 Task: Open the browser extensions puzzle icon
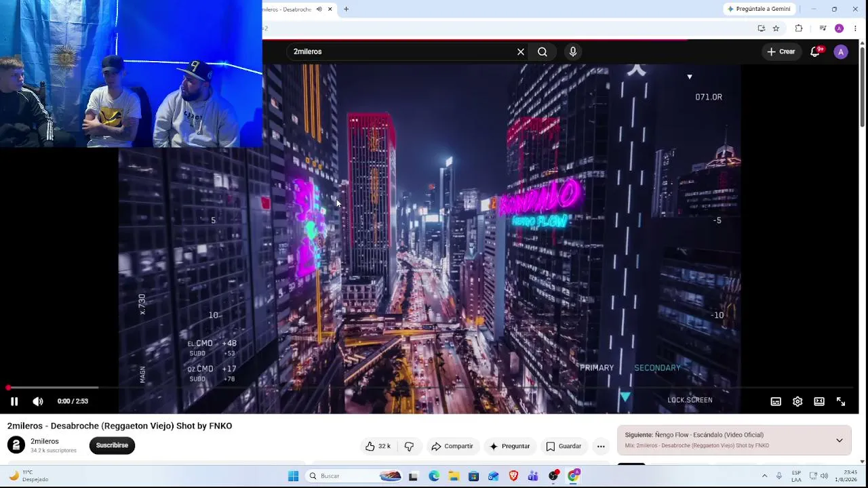coord(799,28)
